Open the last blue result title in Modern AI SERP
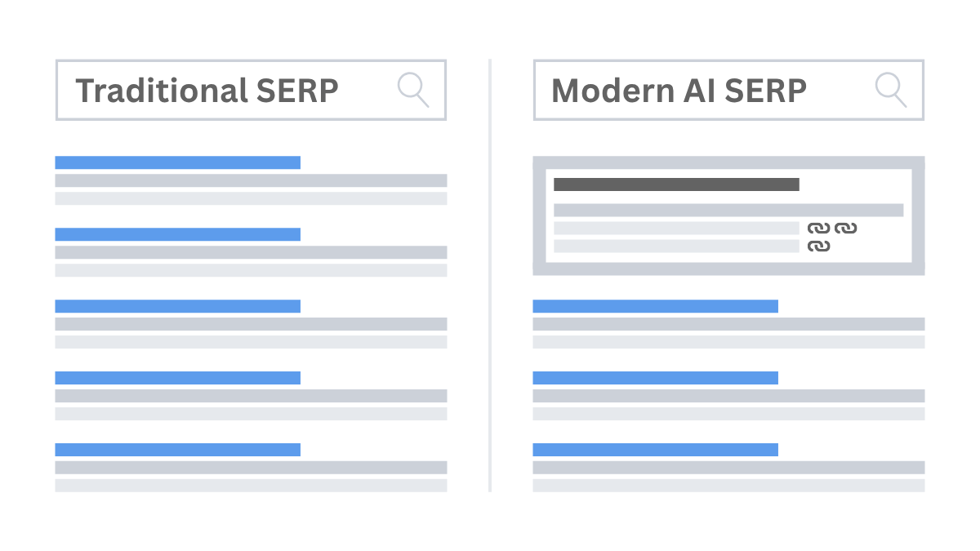This screenshot has width=980, height=551. point(655,450)
